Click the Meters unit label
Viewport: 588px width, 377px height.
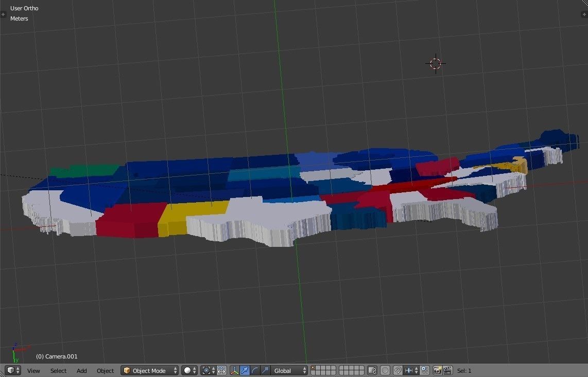click(19, 19)
